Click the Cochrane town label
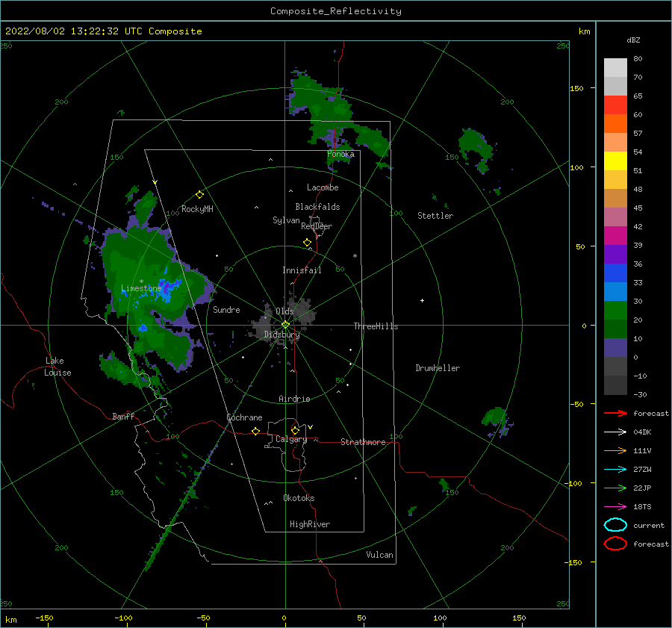Screen dimensions: 672x628 click(x=244, y=417)
